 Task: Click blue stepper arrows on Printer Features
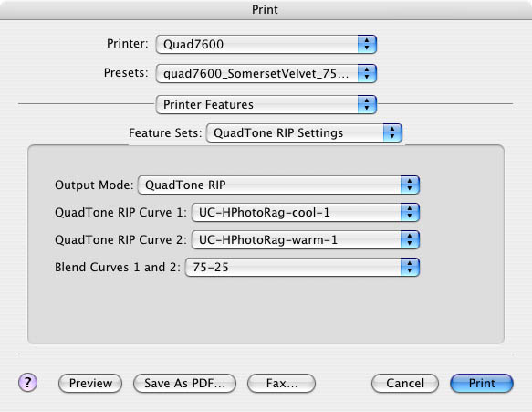pyautogui.click(x=367, y=105)
